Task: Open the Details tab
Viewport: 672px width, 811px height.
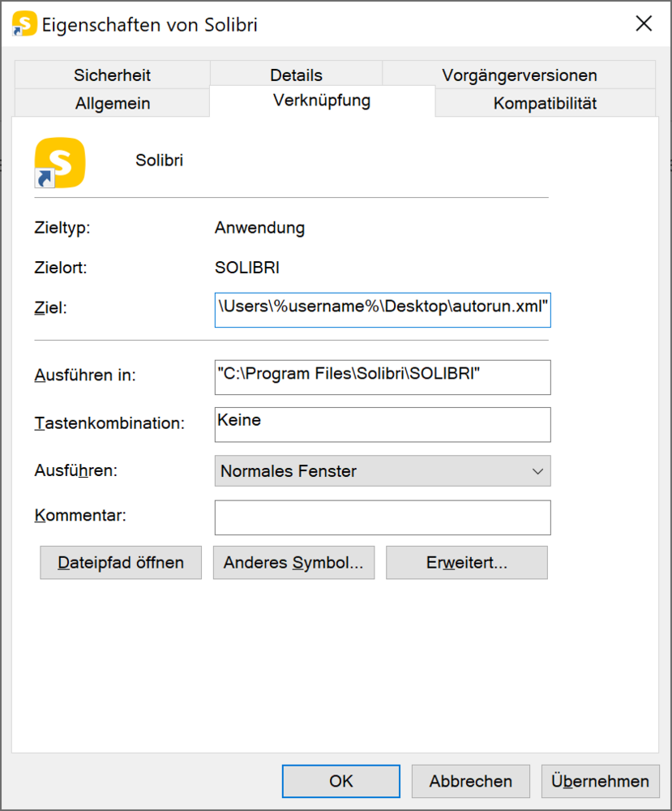Action: (296, 75)
